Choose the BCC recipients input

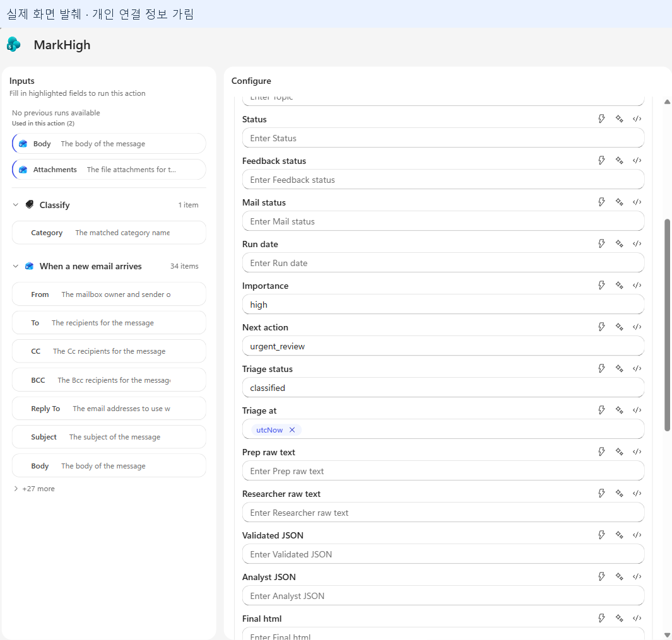click(x=109, y=380)
